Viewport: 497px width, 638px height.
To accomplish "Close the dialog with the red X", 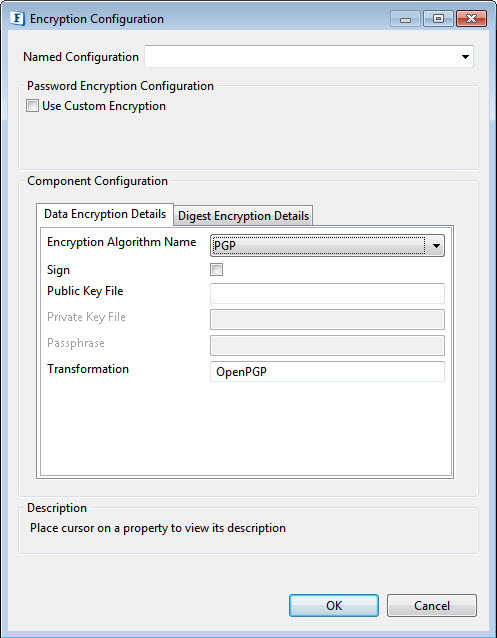I will [x=471, y=19].
